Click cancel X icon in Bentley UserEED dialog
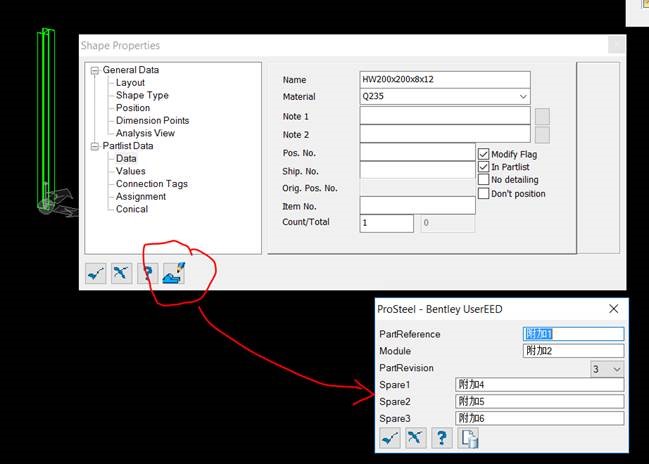 416,438
